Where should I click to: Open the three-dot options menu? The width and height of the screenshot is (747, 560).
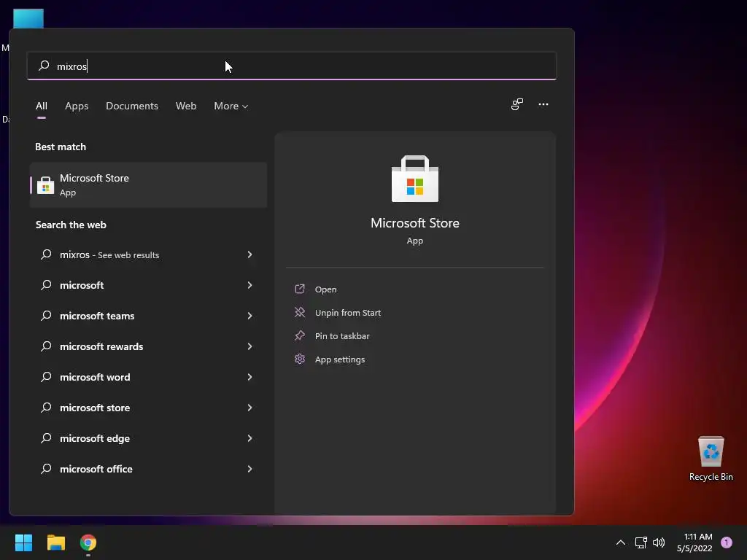[543, 104]
